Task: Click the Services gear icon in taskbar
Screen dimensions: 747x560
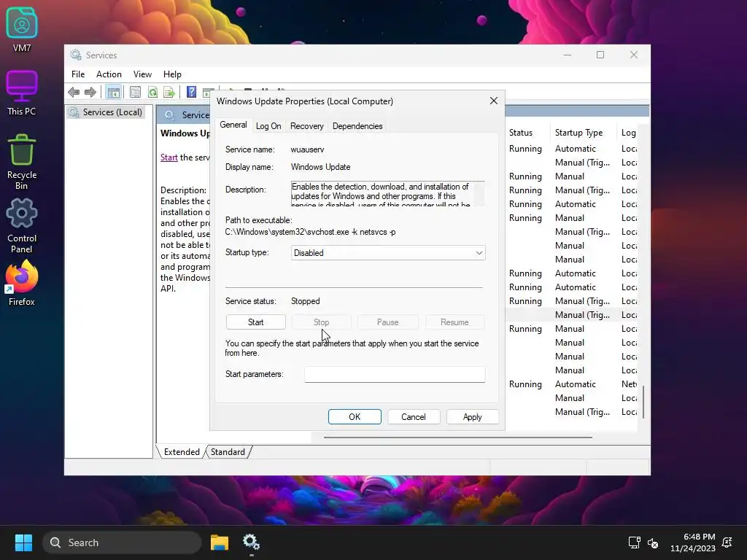Action: pos(251,542)
